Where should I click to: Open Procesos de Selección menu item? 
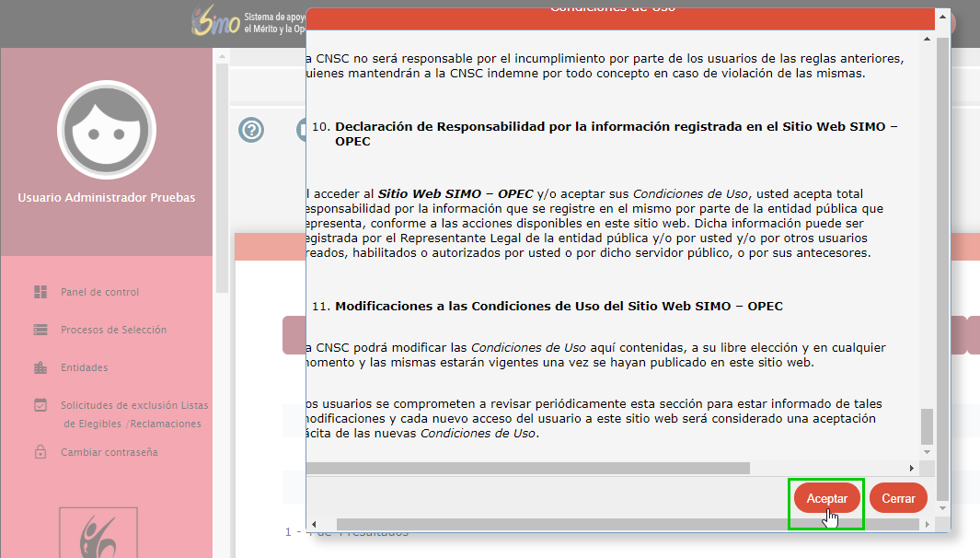pyautogui.click(x=113, y=330)
